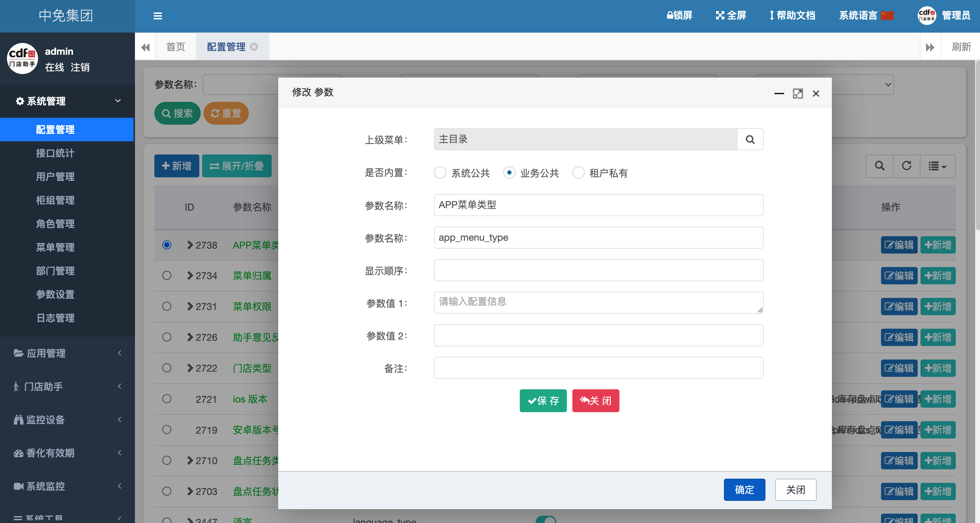This screenshot has height=523, width=980.
Task: Select the 租户私有 radio option
Action: click(x=578, y=173)
